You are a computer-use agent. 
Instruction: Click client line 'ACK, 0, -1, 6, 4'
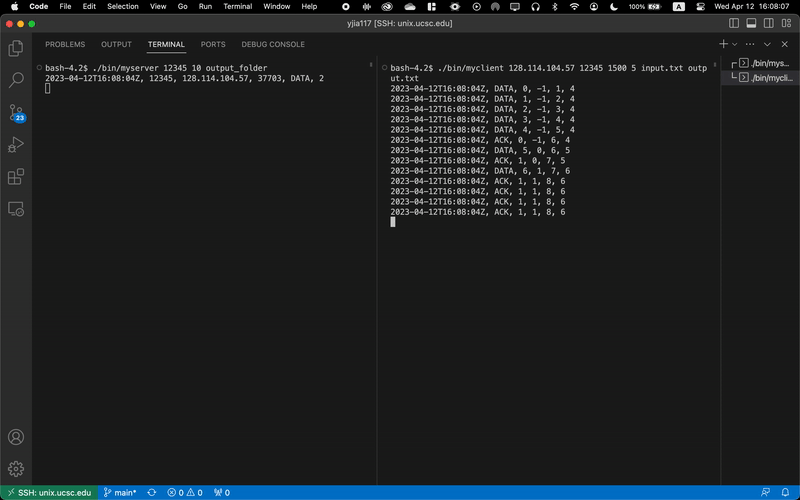pos(480,140)
